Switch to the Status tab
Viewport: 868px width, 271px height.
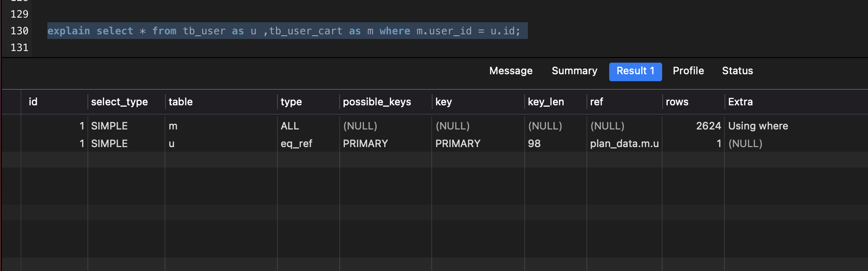[737, 71]
